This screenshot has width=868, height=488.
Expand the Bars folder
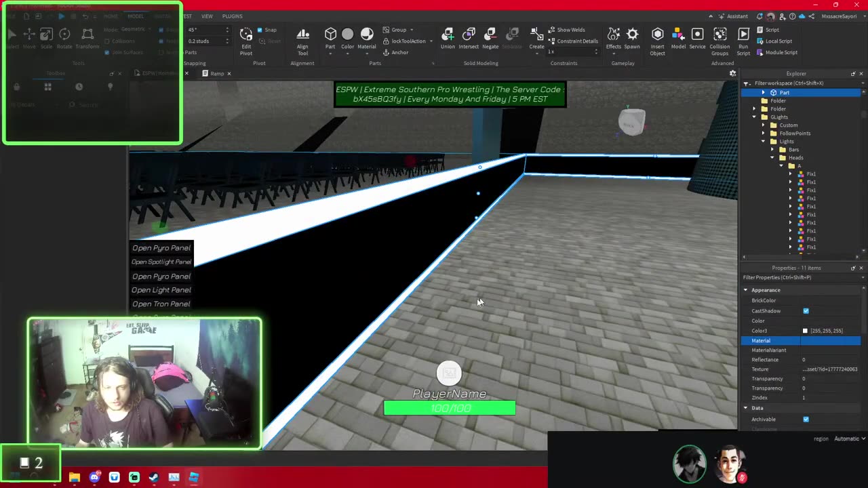point(772,149)
